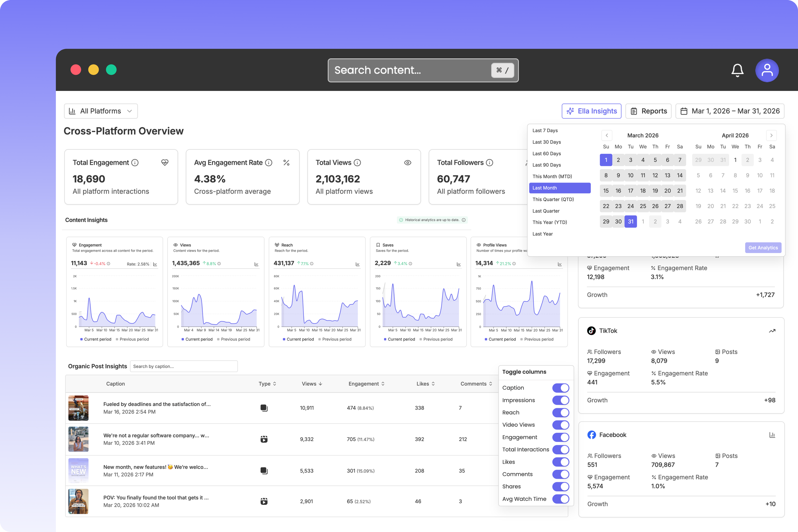Click the Saves card chart icon
Viewport: 798px width, 532px height.
[459, 264]
